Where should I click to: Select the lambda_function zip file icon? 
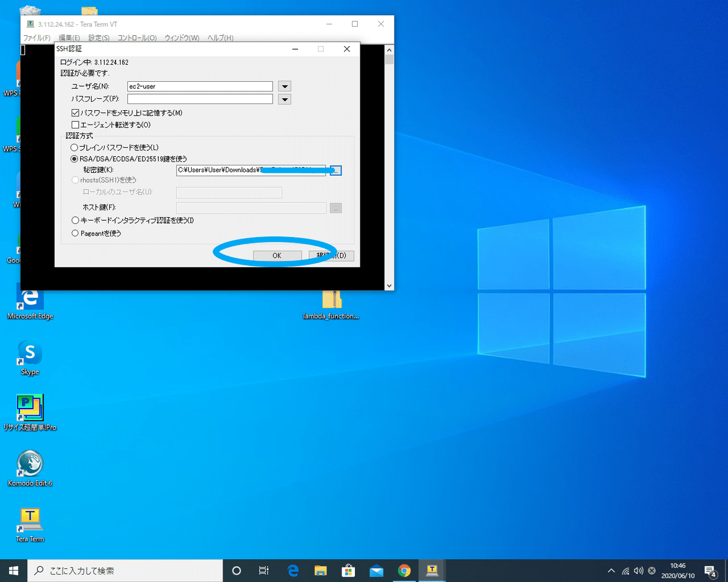tap(331, 305)
